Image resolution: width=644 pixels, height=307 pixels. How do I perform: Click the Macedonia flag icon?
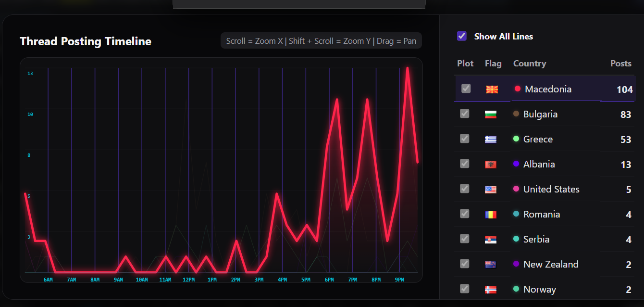(x=492, y=90)
